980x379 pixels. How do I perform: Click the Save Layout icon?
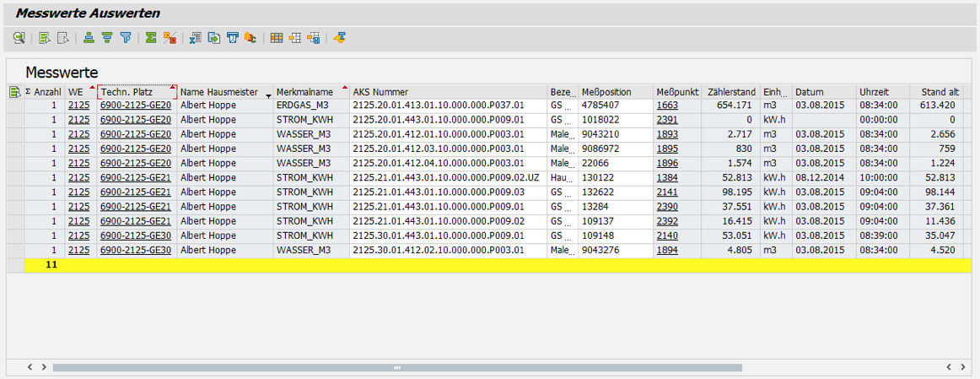pyautogui.click(x=313, y=38)
